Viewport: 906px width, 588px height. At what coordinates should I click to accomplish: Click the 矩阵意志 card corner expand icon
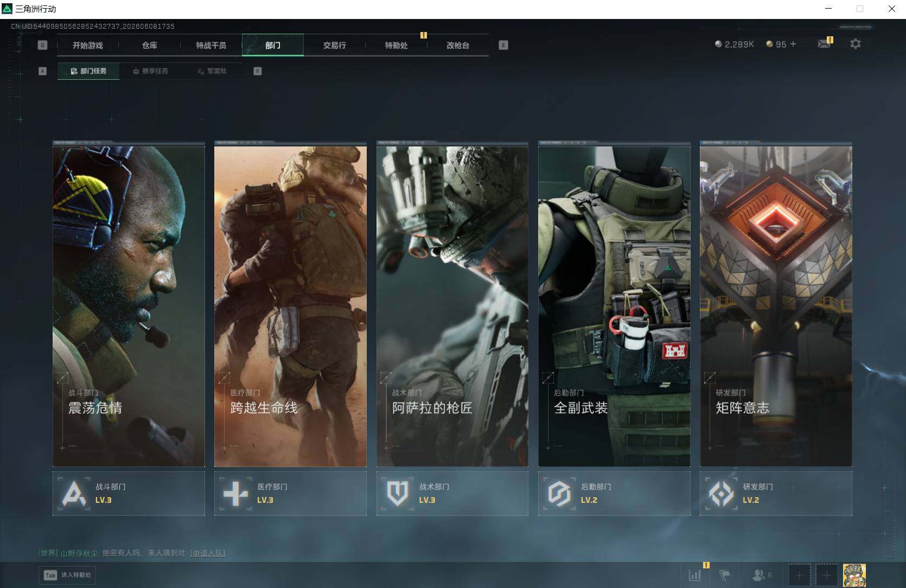[x=710, y=378]
